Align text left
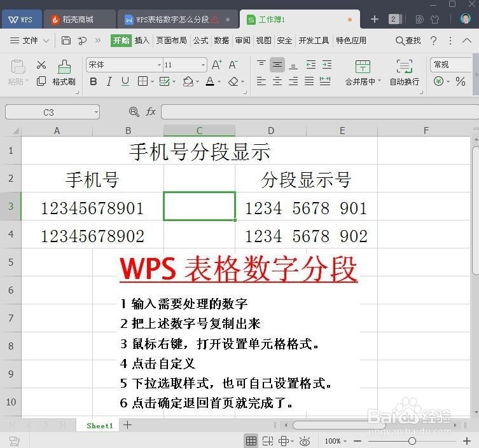Viewport: 479px width, 448px height. (x=261, y=81)
